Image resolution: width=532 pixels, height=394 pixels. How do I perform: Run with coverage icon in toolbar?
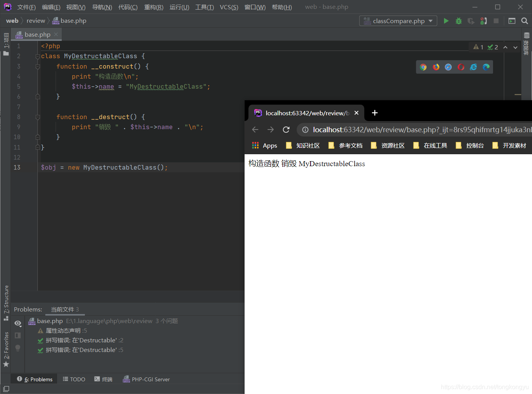[x=471, y=21]
